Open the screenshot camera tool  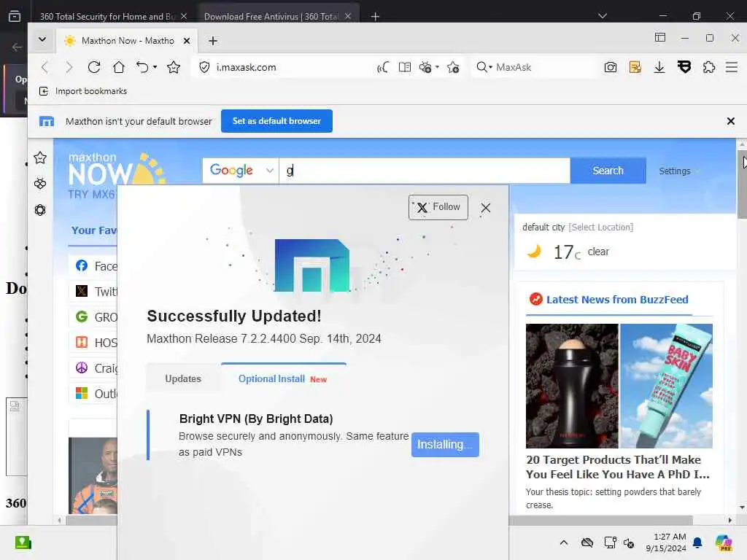coord(611,67)
